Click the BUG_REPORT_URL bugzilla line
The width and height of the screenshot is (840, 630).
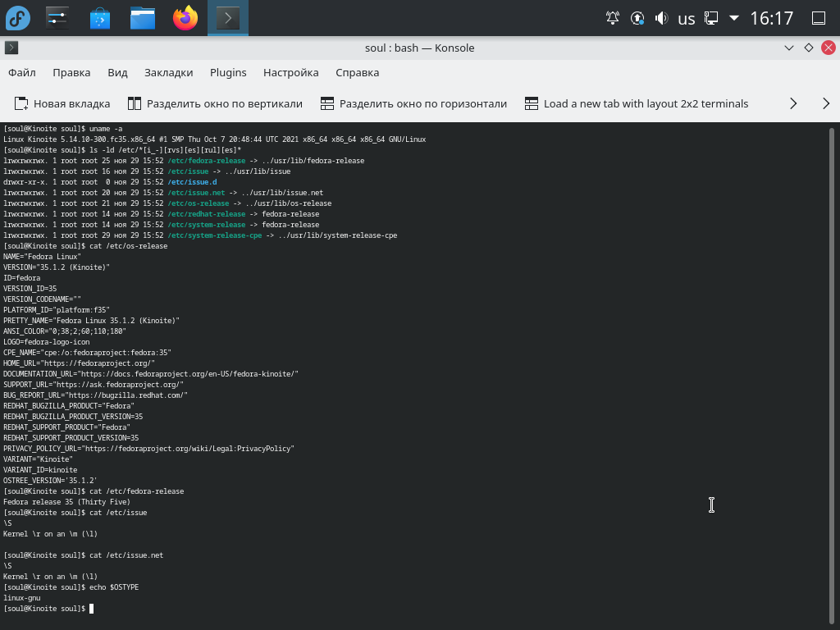pos(95,395)
